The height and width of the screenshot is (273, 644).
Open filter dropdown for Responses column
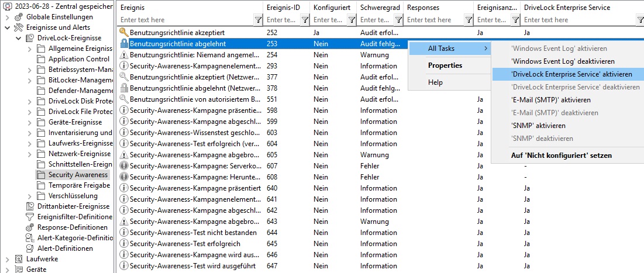(x=469, y=20)
